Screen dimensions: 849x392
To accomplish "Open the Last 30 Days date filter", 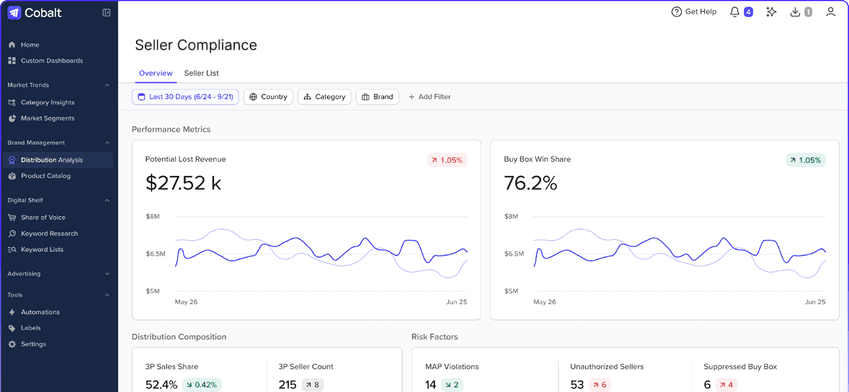I will click(x=185, y=97).
